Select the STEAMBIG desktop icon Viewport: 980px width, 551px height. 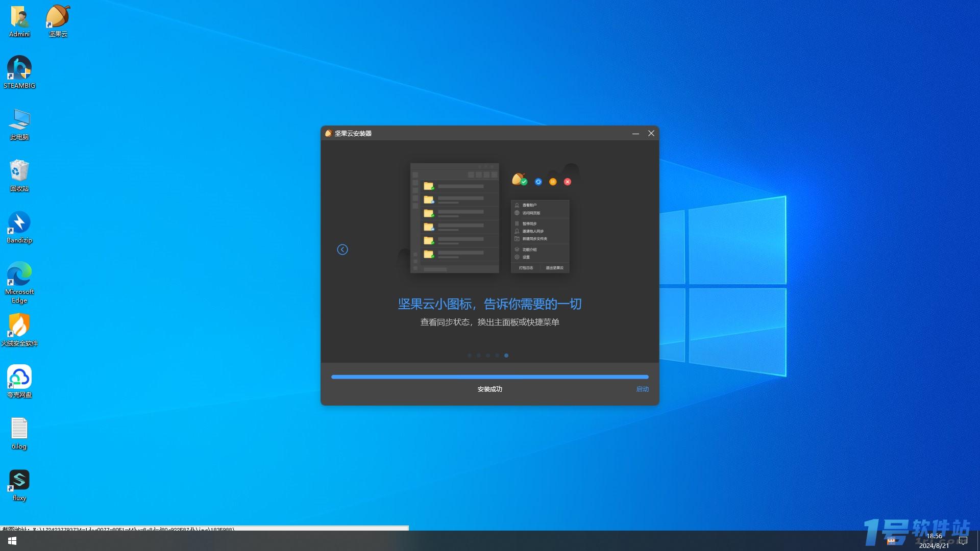[19, 72]
